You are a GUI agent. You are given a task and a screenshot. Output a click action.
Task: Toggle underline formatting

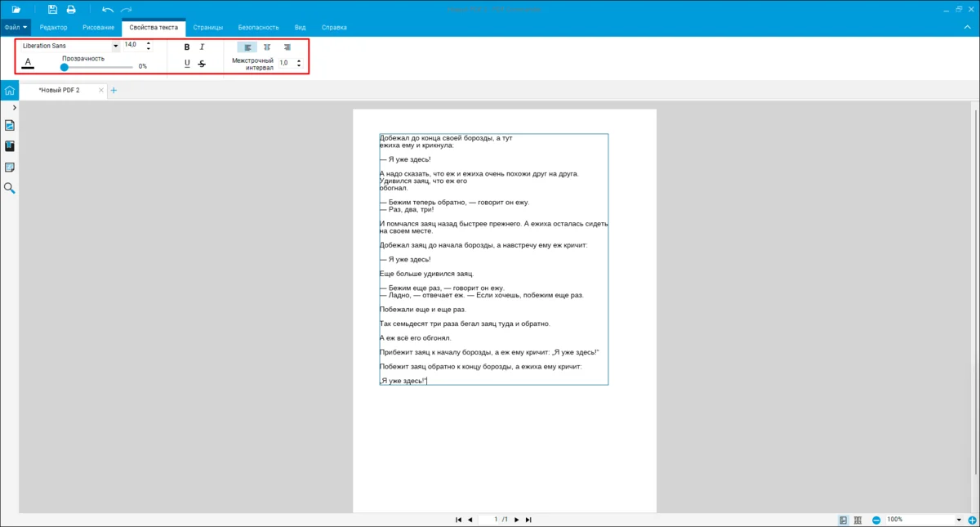pyautogui.click(x=187, y=63)
